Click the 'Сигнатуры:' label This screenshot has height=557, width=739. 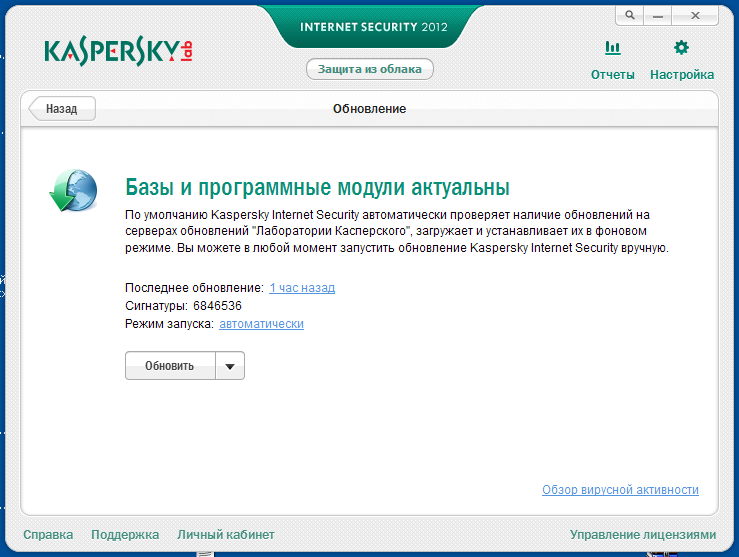point(156,306)
